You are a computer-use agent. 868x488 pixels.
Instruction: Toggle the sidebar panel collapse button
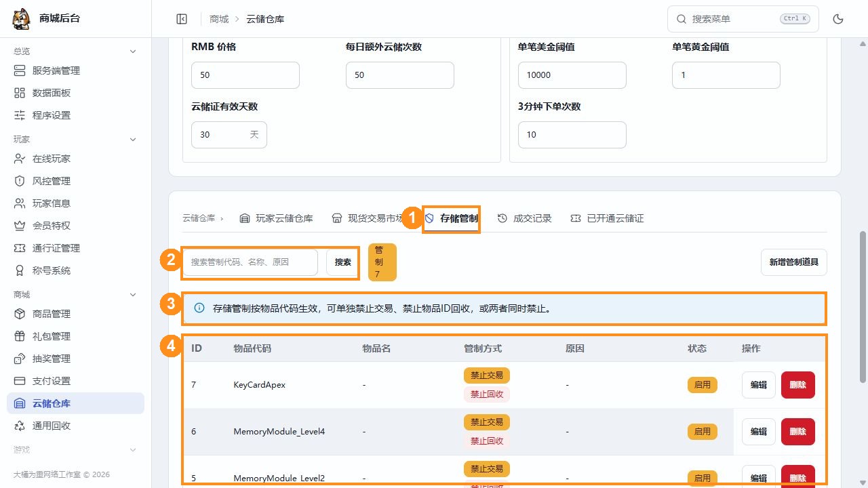(182, 19)
